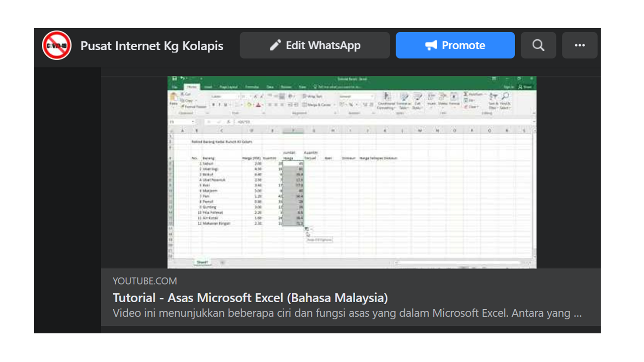Select the Conditional Formatting icon in Excel
Viewport: 644px width, 362px height.
pos(386,100)
